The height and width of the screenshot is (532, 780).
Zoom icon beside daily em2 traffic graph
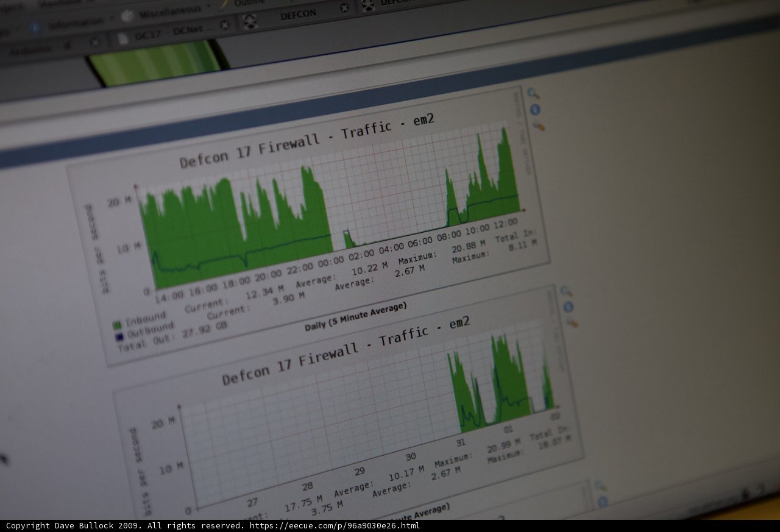[x=533, y=93]
